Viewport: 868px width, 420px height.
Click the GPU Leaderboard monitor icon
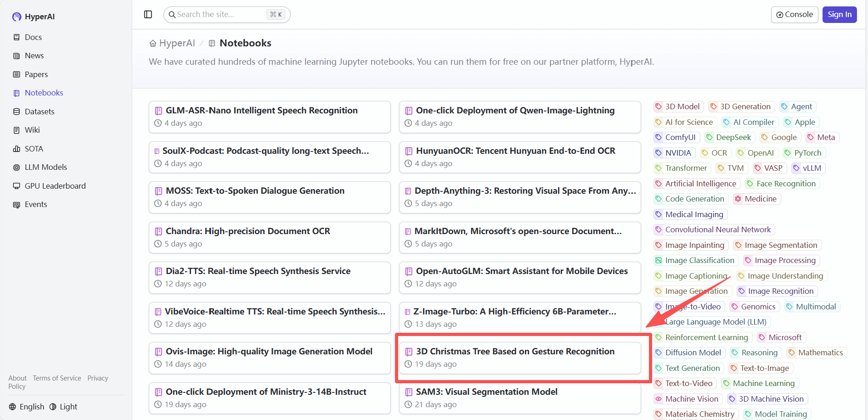17,186
